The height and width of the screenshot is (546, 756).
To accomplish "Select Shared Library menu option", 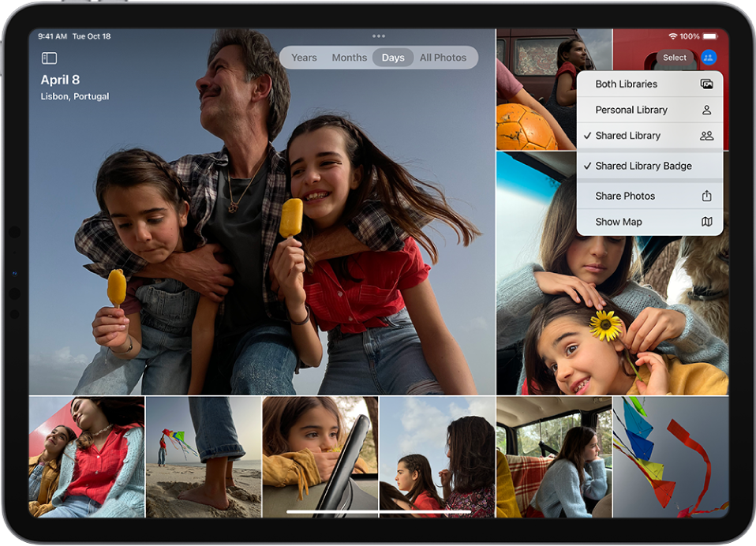I will [x=649, y=136].
